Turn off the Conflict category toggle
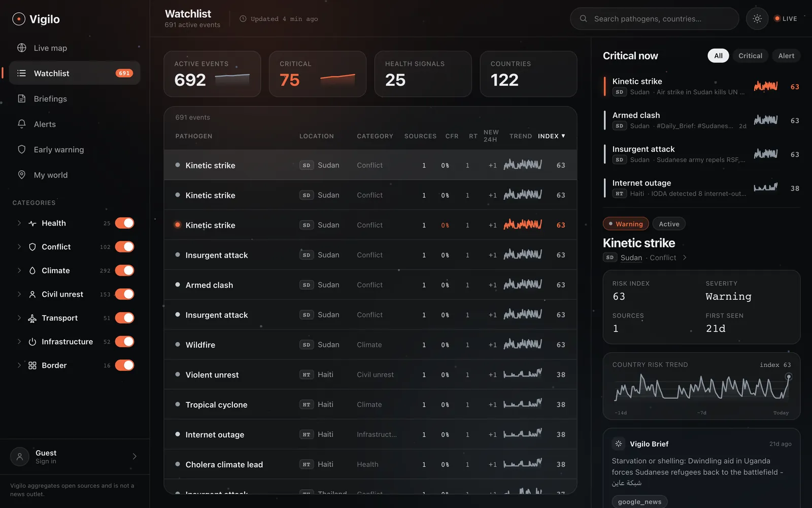Screen dimensions: 812x508 pyautogui.click(x=124, y=247)
